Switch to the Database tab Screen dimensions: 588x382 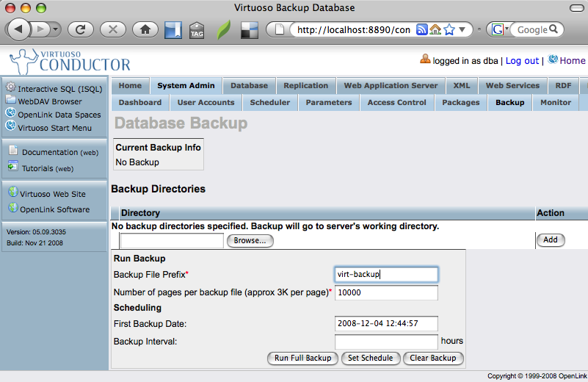point(250,86)
